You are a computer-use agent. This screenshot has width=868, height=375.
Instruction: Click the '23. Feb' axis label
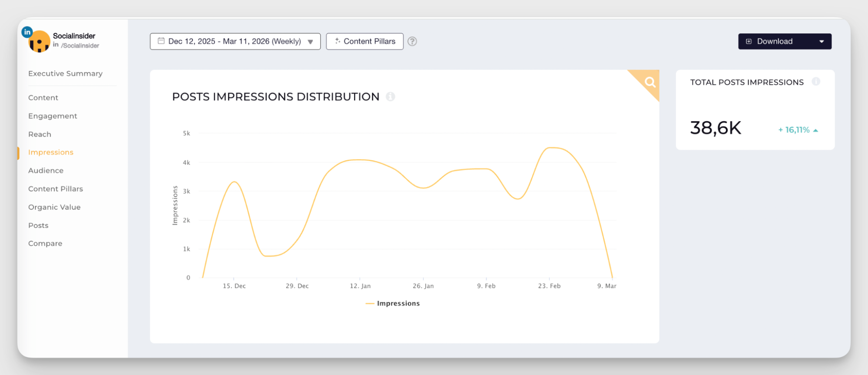[x=549, y=286]
